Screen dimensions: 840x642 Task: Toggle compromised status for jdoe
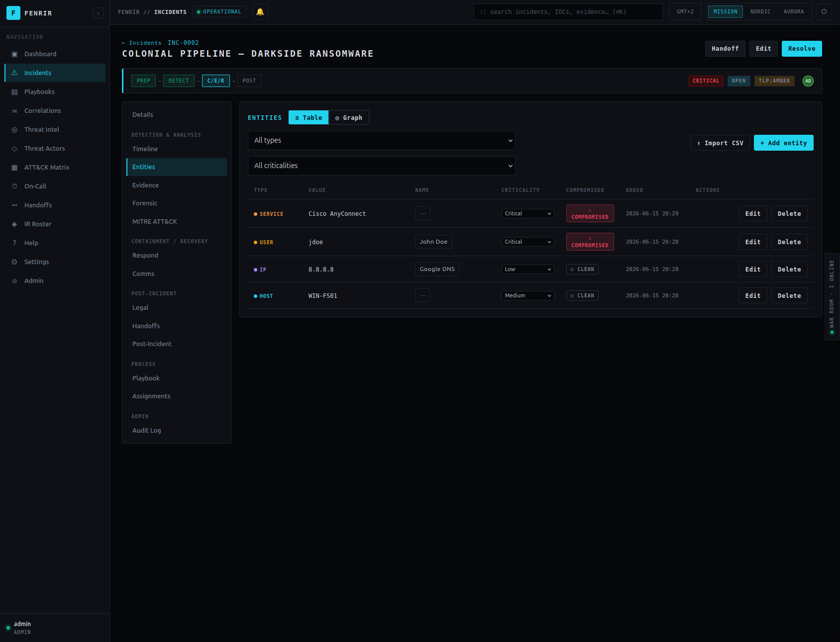(590, 242)
